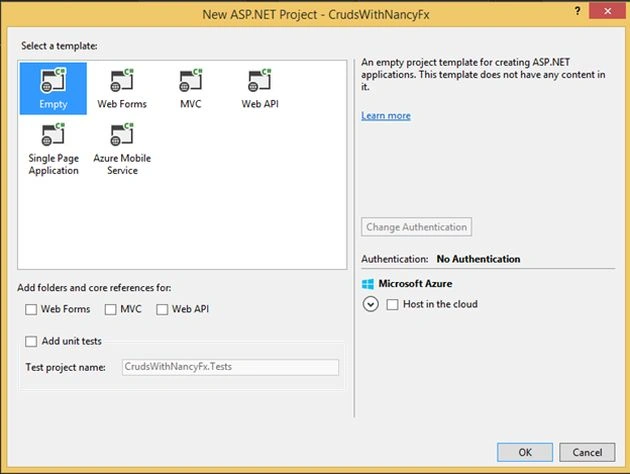Tick the MVC folders and references checkbox
Viewport: 630px width, 474px height.
tap(110, 309)
